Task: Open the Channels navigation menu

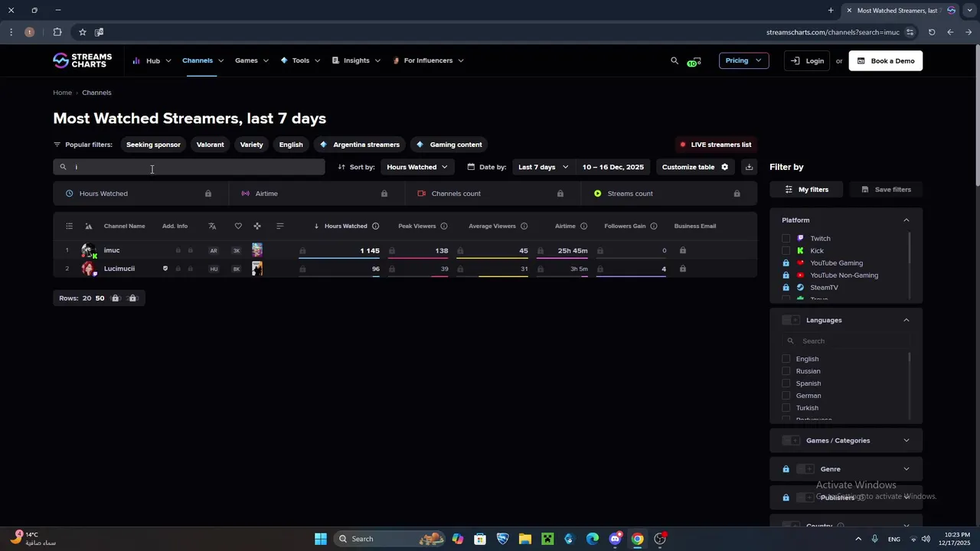Action: click(203, 60)
